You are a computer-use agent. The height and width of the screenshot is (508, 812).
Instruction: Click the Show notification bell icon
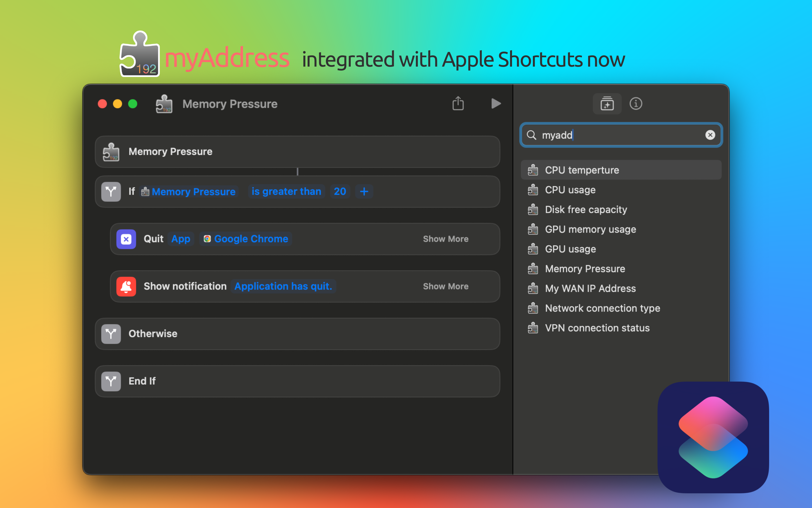tap(126, 286)
